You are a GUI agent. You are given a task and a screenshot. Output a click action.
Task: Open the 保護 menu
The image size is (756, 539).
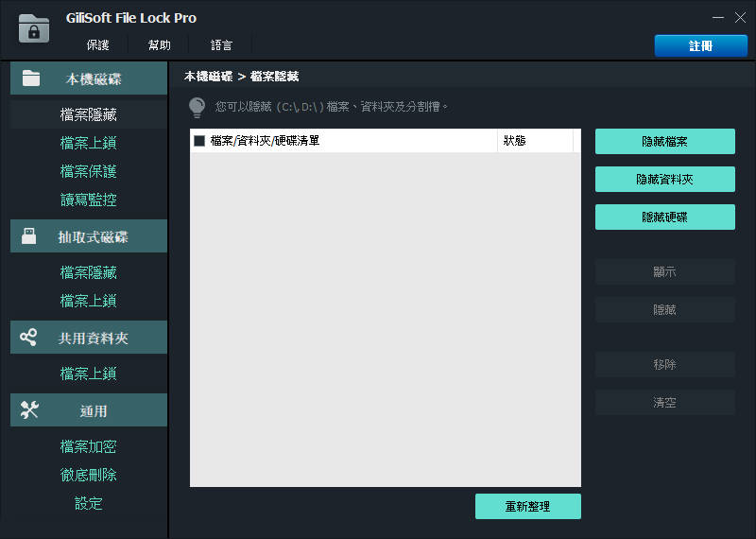tap(97, 45)
